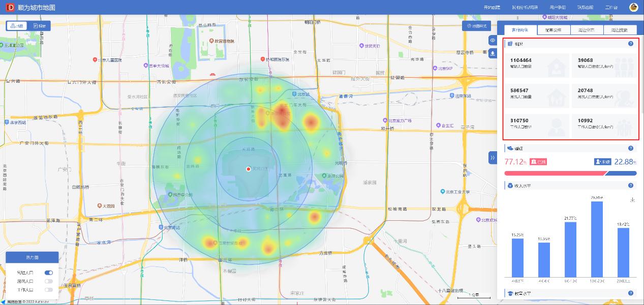Collapse the side panel with double-chevron button
This screenshot has height=305, width=644.
(x=493, y=158)
